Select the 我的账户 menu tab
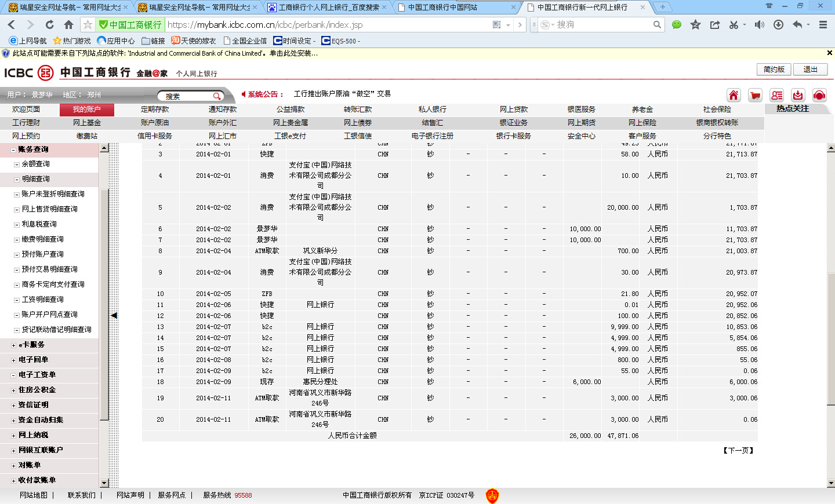 pos(86,109)
